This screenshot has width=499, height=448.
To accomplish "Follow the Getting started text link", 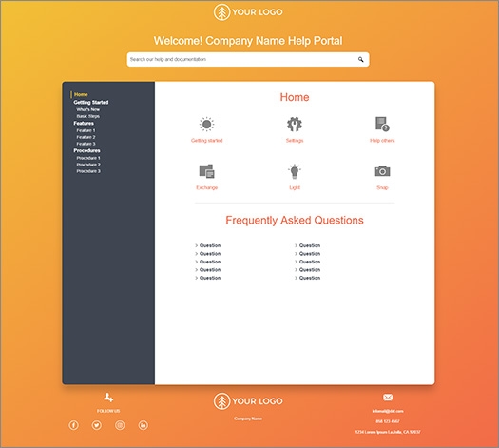I will click(207, 141).
